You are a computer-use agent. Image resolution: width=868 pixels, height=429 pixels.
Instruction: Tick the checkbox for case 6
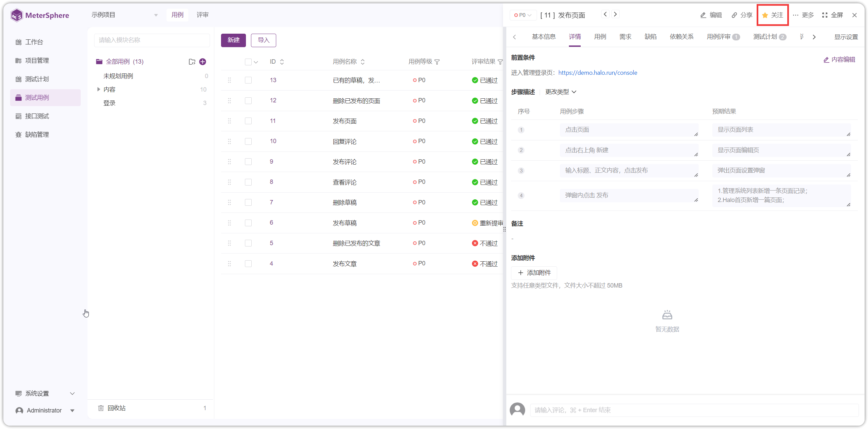click(x=248, y=223)
